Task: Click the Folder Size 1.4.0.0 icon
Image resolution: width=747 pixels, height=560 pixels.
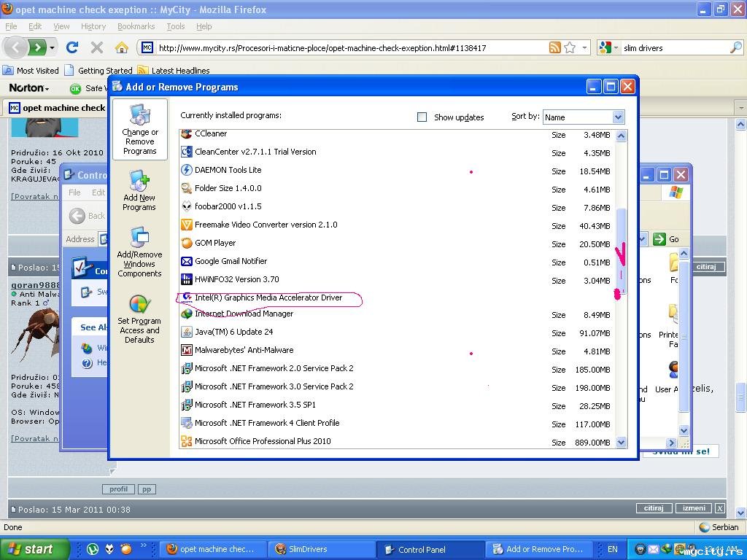Action: point(187,188)
